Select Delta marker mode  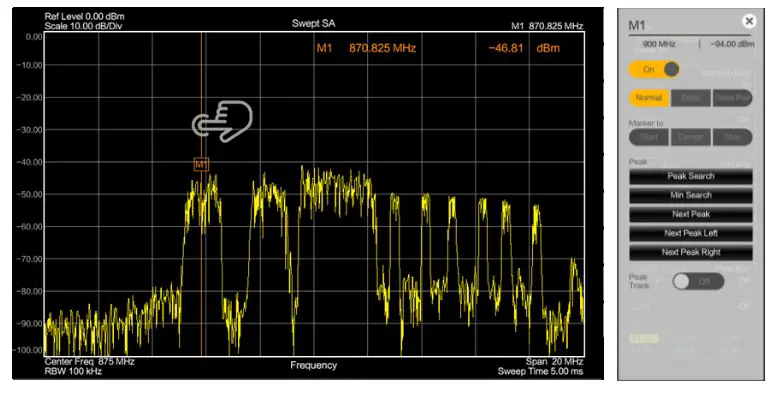691,98
